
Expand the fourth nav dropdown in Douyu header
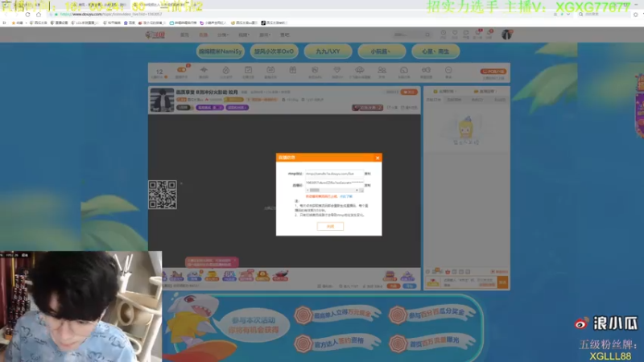[244, 35]
